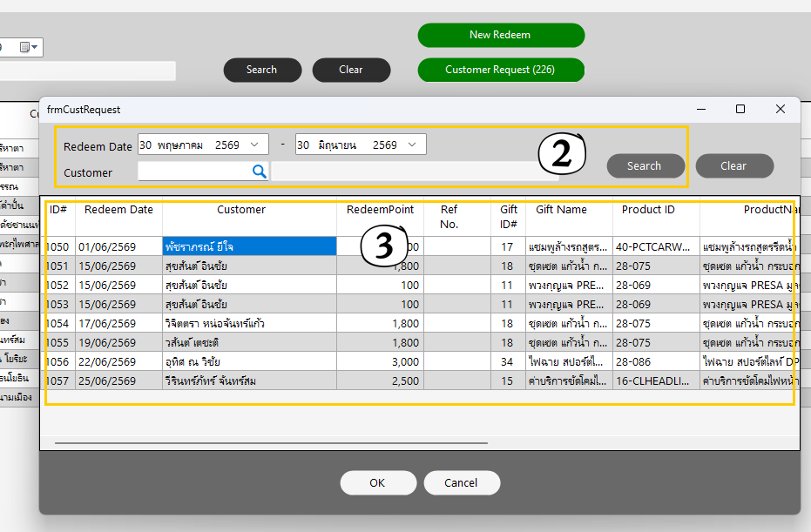Maximize the frmCustRequest window

740,109
